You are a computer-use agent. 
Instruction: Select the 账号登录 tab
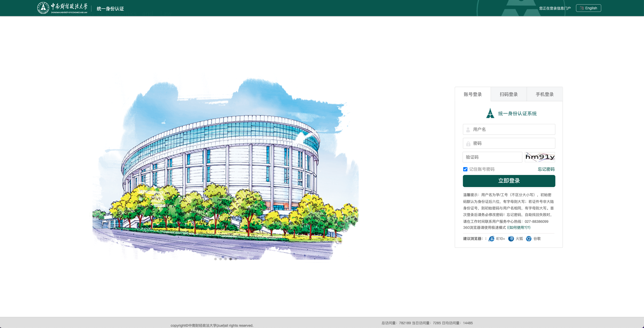473,94
